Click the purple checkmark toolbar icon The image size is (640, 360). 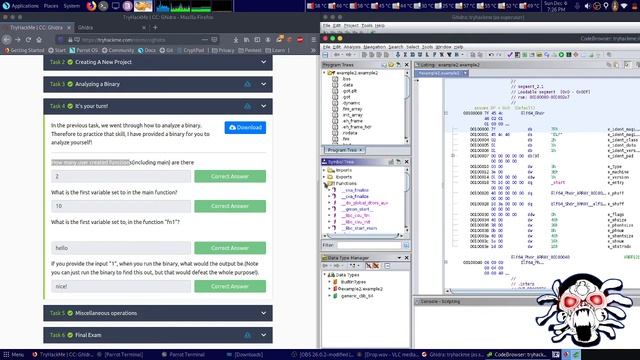(510, 55)
